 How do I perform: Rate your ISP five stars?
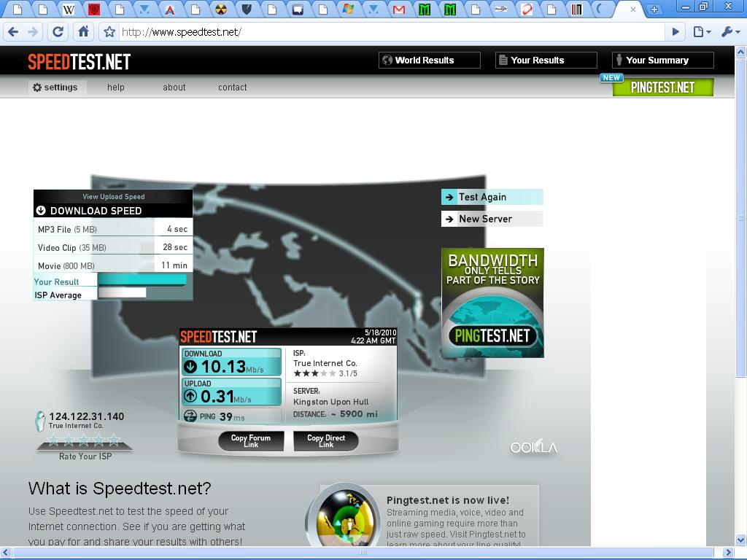point(115,440)
